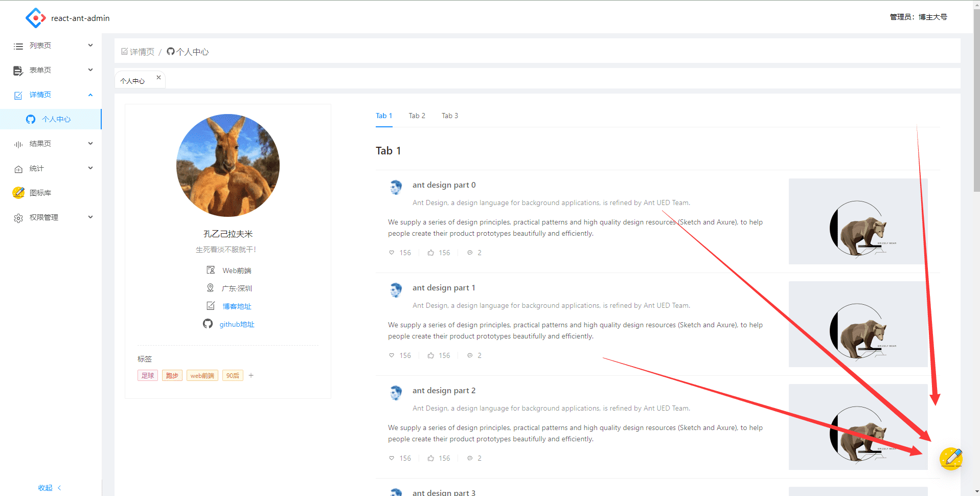Click the 管理员: 博主大号 user label
This screenshot has height=496, width=980.
click(918, 17)
